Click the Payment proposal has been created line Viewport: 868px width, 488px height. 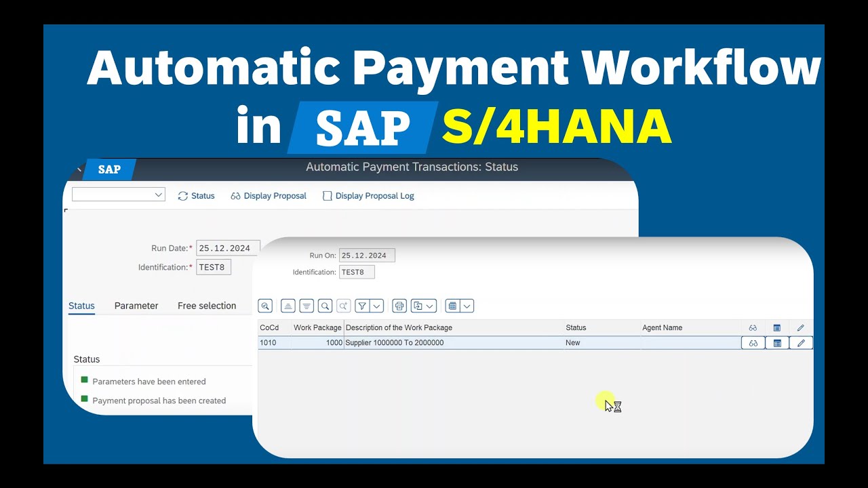pyautogui.click(x=159, y=401)
